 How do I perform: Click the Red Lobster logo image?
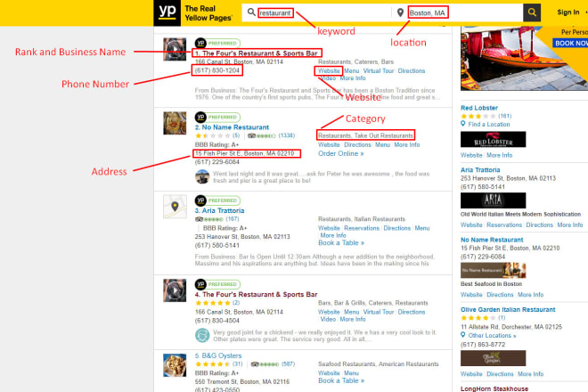494,140
